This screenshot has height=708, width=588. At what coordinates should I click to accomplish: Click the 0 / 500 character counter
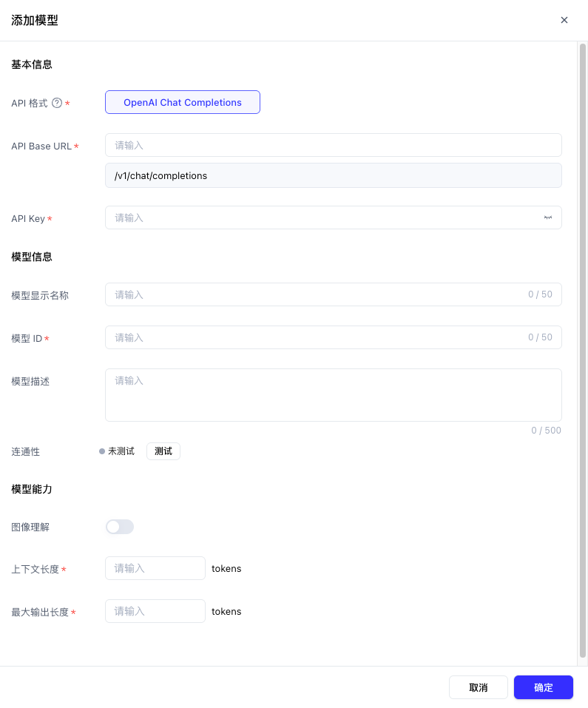click(546, 431)
